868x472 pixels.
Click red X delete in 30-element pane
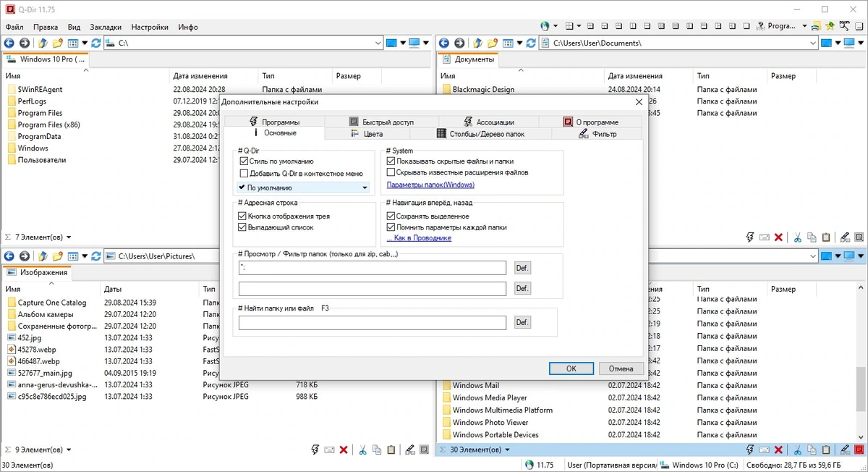click(778, 450)
